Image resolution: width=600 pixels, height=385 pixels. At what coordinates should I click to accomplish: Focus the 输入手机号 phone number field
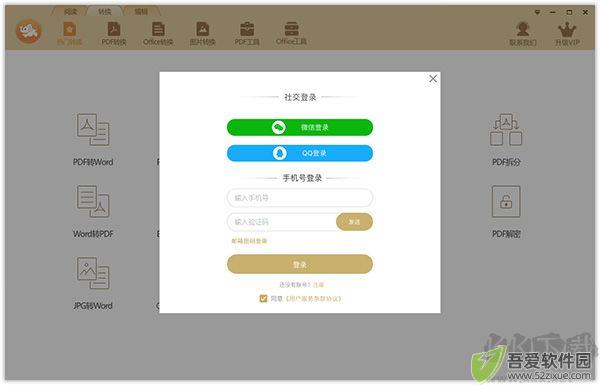coord(300,198)
